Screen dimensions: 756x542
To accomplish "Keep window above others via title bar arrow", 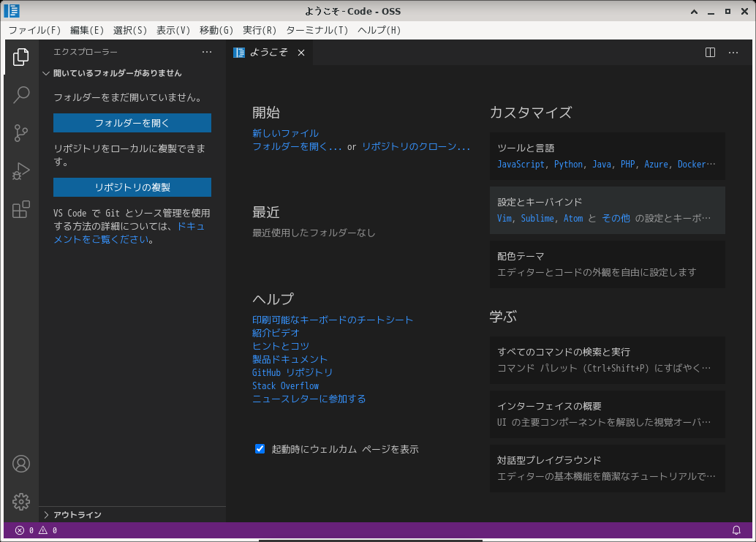I will tap(695, 11).
